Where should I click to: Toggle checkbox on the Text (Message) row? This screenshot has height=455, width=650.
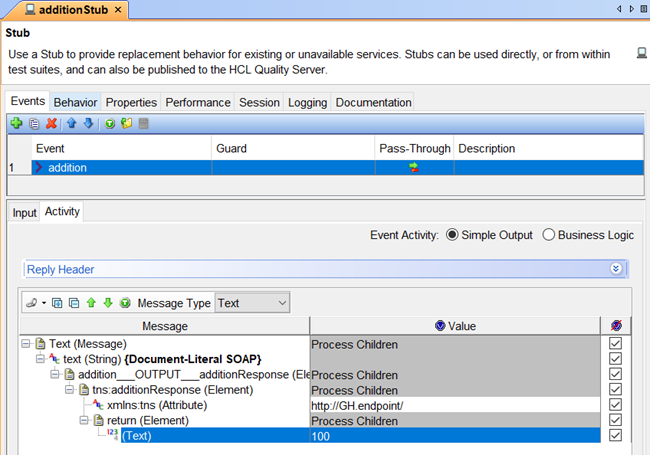[615, 344]
